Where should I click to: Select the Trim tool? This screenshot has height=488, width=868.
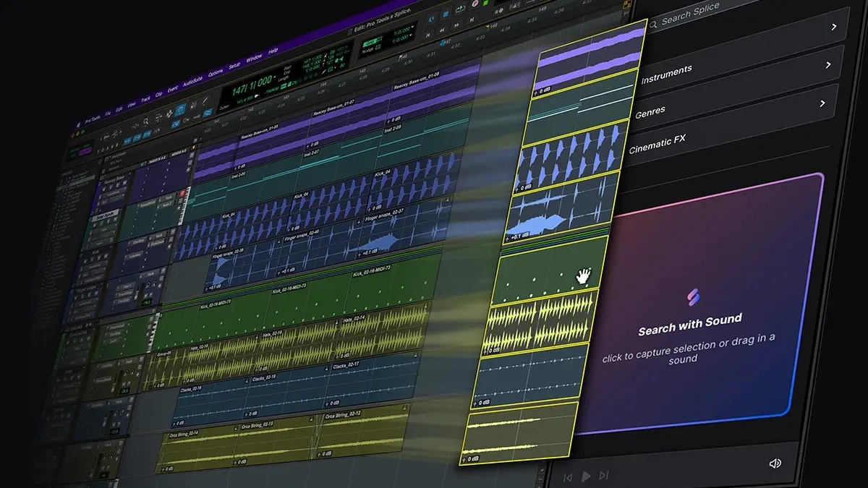point(158,117)
